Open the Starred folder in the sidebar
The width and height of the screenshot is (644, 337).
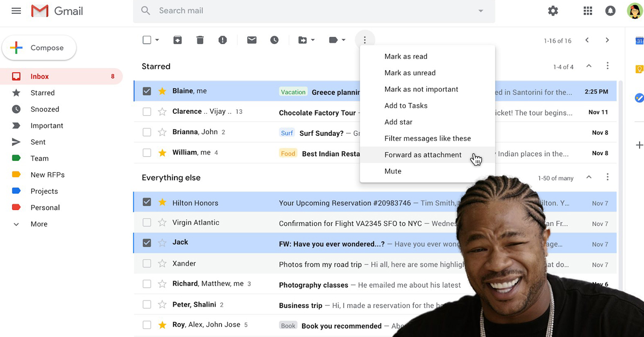[x=41, y=92]
